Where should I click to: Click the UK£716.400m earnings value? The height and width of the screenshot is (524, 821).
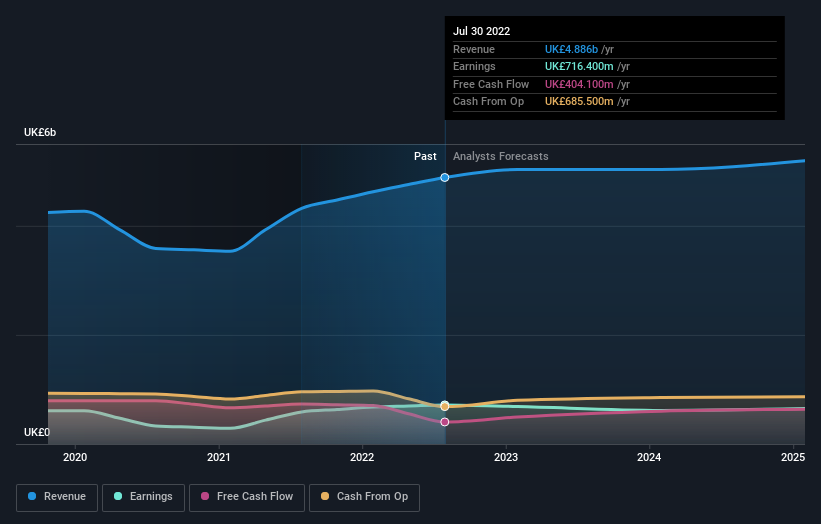coord(579,66)
